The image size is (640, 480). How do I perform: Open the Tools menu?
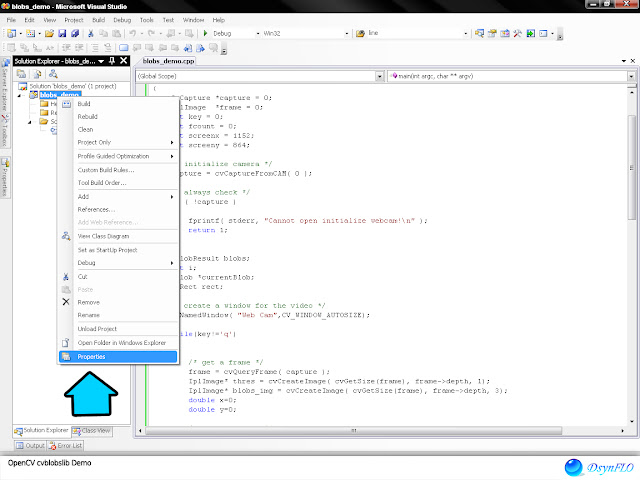click(147, 20)
